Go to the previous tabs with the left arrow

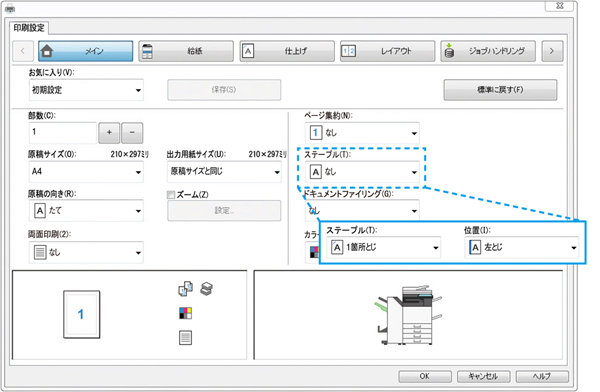pos(23,51)
